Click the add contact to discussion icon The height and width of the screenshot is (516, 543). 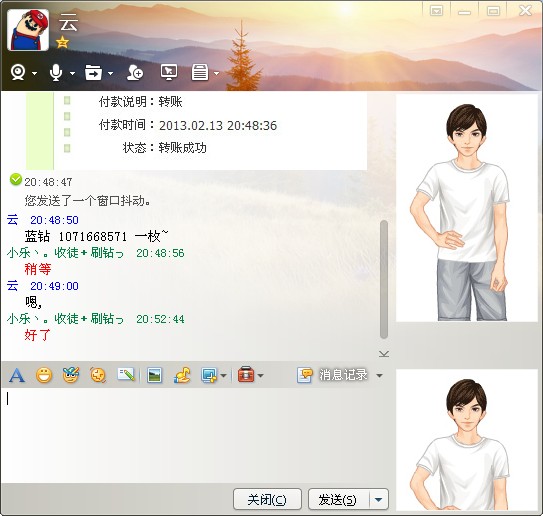point(134,72)
